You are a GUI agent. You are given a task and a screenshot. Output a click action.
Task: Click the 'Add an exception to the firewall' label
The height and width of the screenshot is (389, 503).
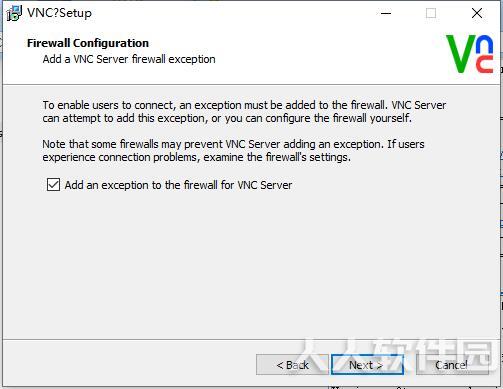178,185
